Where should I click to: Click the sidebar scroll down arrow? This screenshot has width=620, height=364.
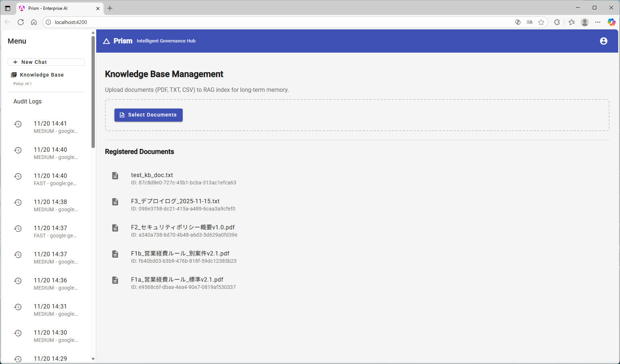(93, 359)
